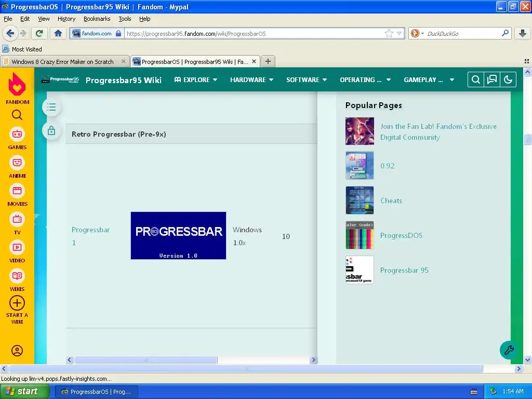Open the Edit menu
532x399 pixels.
point(25,19)
